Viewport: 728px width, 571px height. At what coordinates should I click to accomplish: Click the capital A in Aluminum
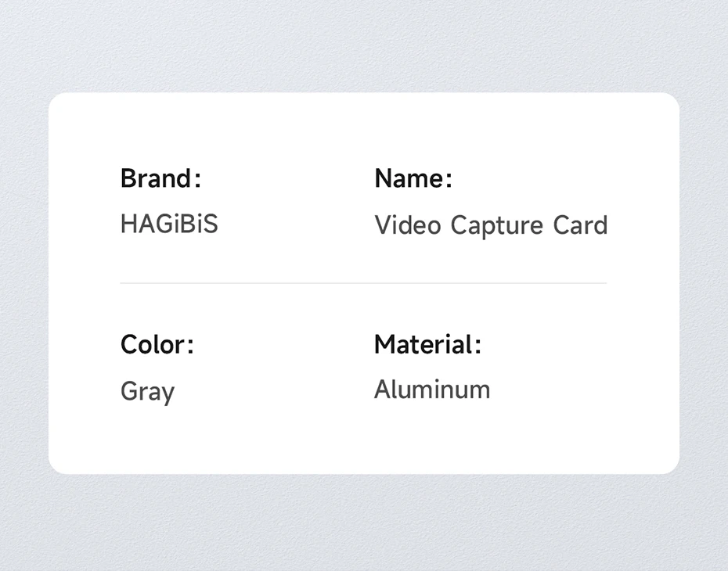382,390
